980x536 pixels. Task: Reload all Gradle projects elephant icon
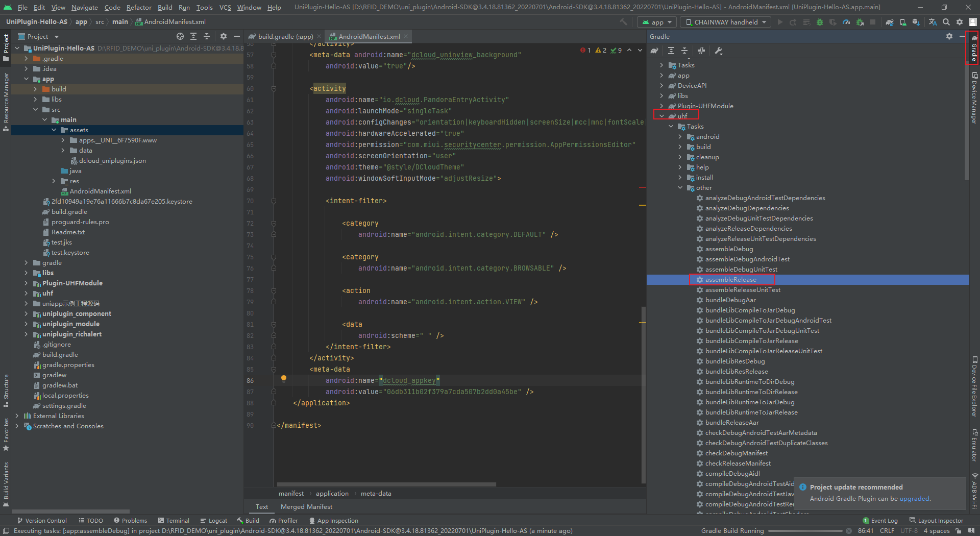pyautogui.click(x=654, y=51)
